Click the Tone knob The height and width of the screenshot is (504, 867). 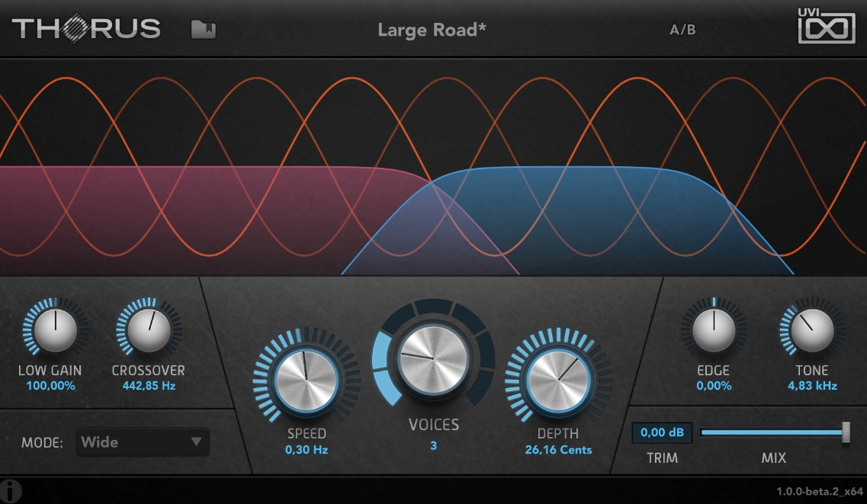811,330
